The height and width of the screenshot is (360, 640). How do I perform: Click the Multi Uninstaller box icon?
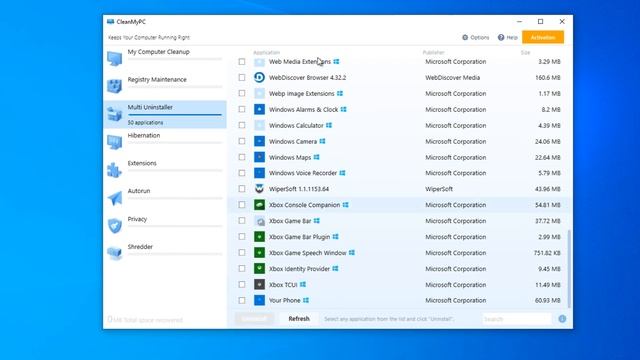point(115,114)
